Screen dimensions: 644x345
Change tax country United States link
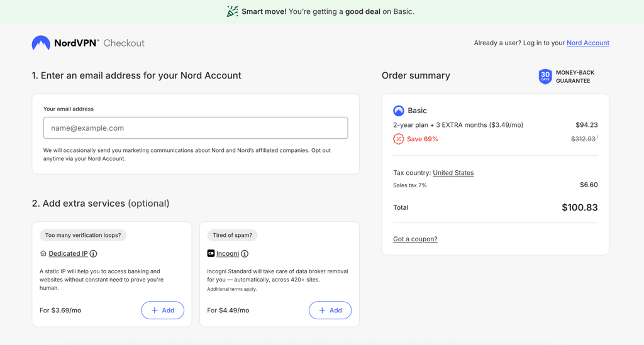[453, 173]
